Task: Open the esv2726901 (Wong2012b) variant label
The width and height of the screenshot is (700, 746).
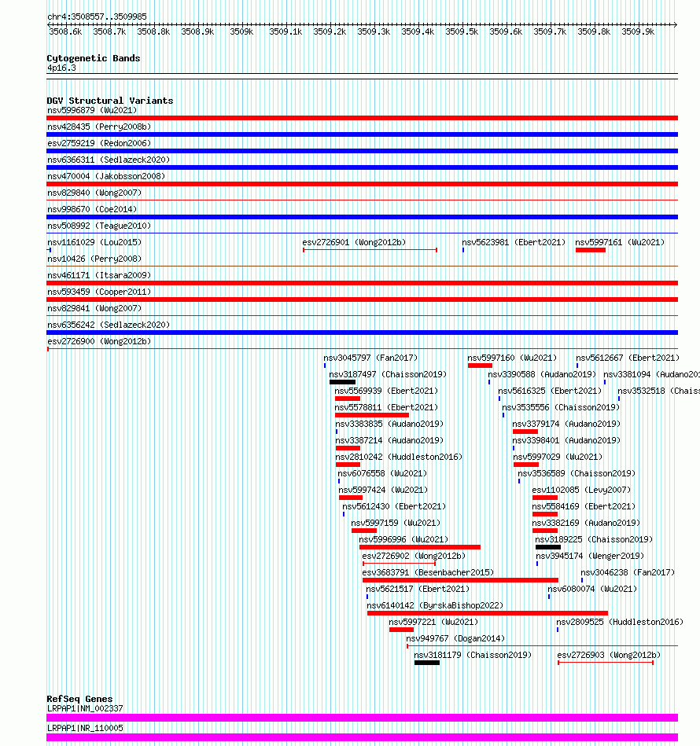Action: pyautogui.click(x=354, y=242)
